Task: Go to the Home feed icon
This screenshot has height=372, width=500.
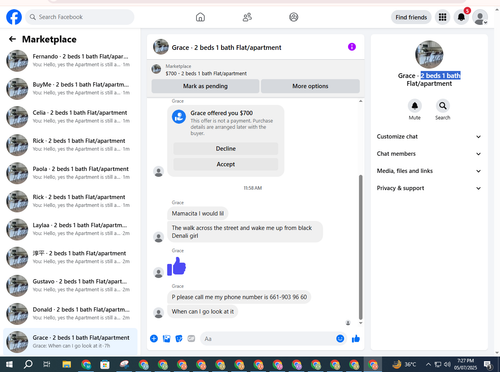Action: [x=200, y=17]
